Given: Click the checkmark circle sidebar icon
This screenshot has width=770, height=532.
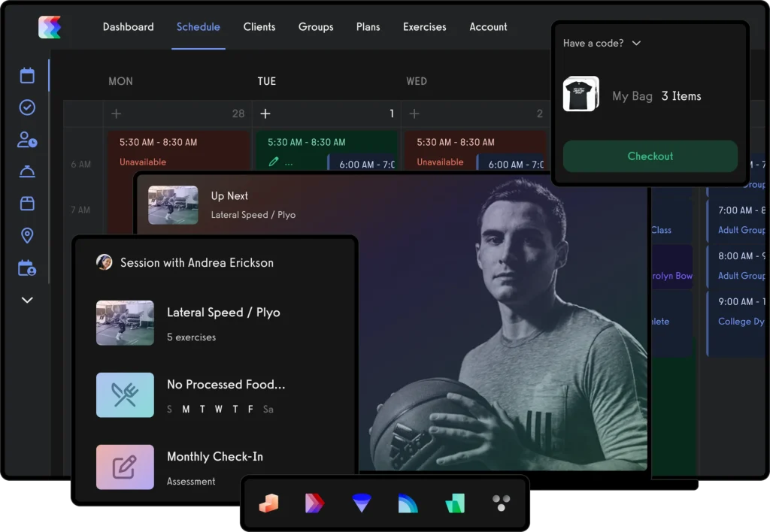Looking at the screenshot, I should pyautogui.click(x=27, y=107).
